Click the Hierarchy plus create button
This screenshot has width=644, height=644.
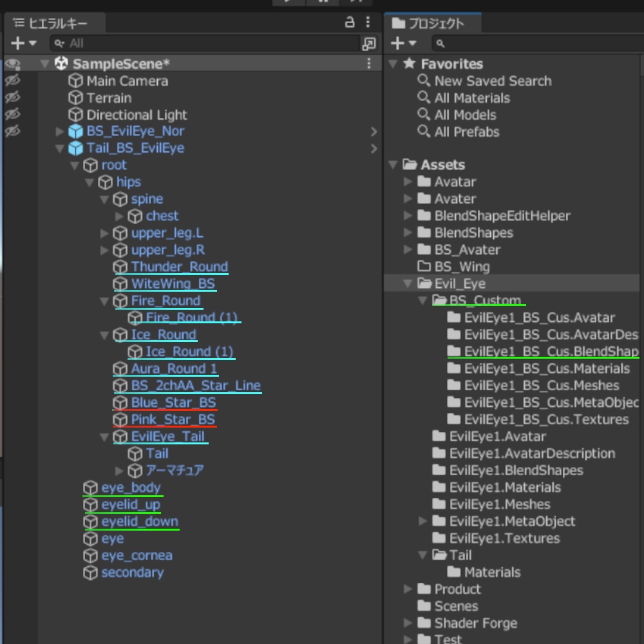click(x=17, y=43)
